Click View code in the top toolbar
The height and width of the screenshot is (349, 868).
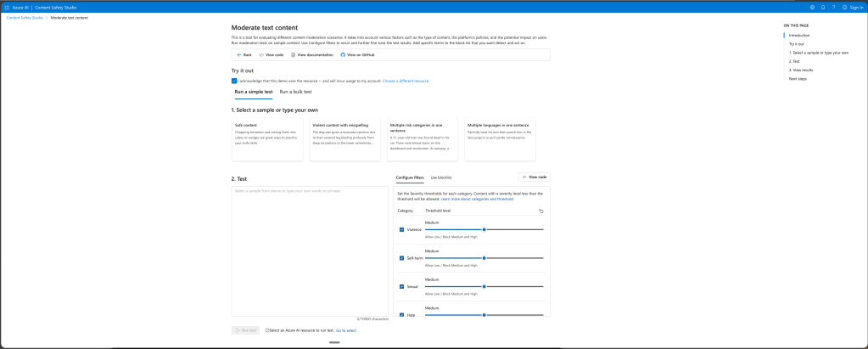(271, 54)
